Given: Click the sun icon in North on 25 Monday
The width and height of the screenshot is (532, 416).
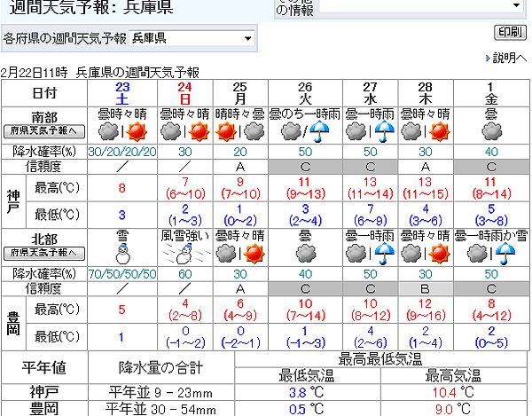Looking at the screenshot, I should tap(254, 254).
